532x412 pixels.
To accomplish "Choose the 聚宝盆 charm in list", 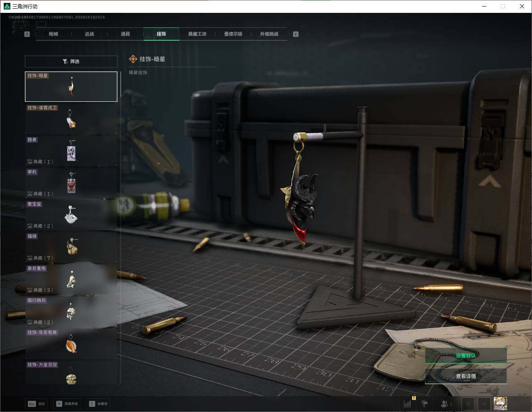I will [71, 215].
